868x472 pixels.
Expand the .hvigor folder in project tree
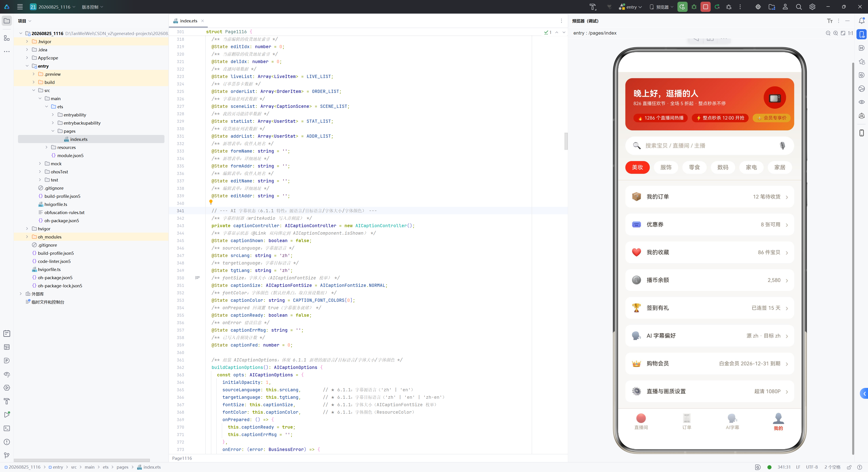pos(27,41)
